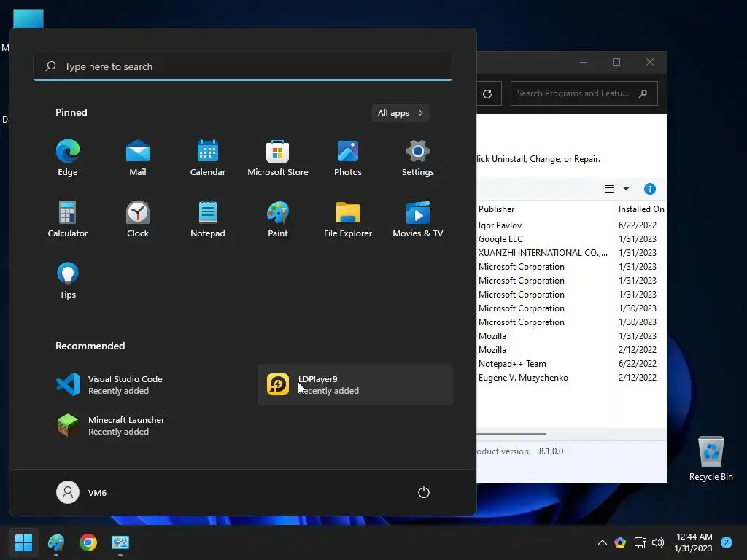747x560 pixels.
Task: Open the Clock app
Action: coord(138,219)
